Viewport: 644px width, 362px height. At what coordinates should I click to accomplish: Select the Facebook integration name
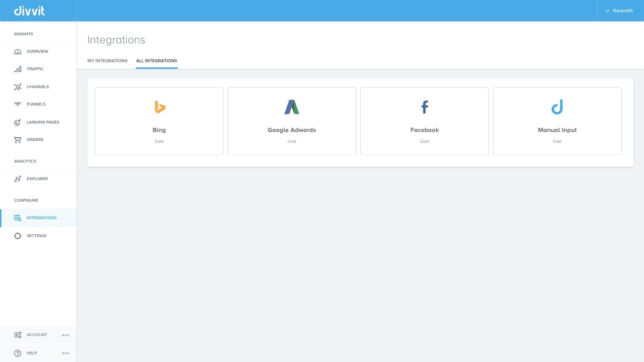point(425,130)
